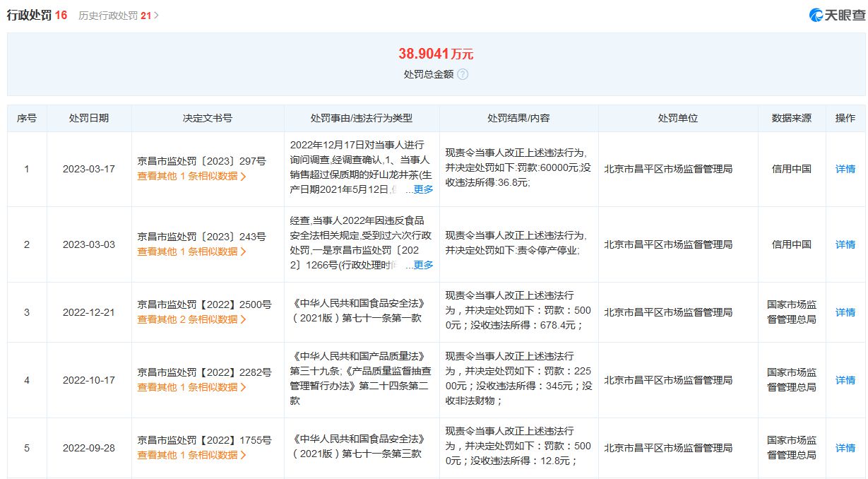Click the 天眼查 logo
868x479 pixels.
tap(837, 15)
